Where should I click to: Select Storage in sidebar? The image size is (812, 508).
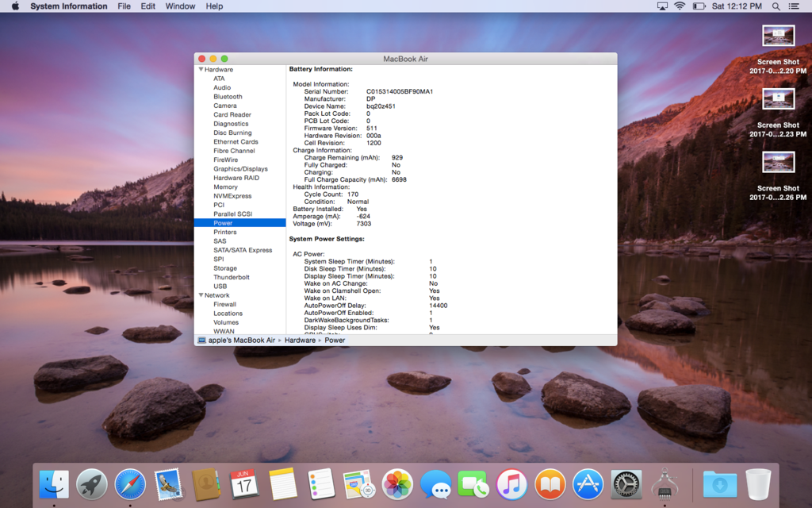pos(225,268)
